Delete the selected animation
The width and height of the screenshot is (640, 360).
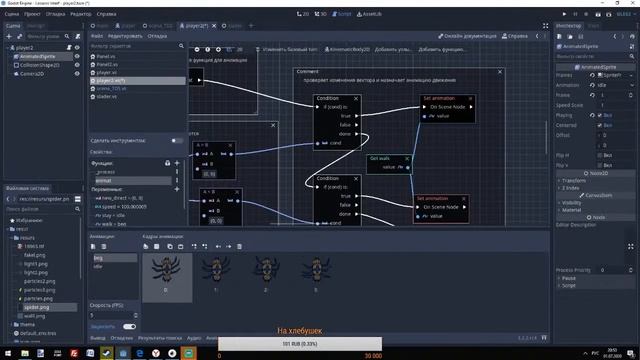tap(104, 247)
